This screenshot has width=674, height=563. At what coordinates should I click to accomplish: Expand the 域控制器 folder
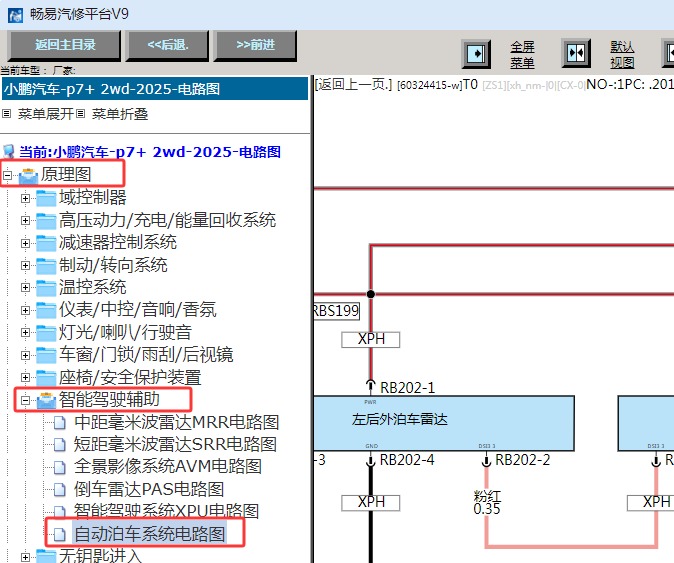25,198
